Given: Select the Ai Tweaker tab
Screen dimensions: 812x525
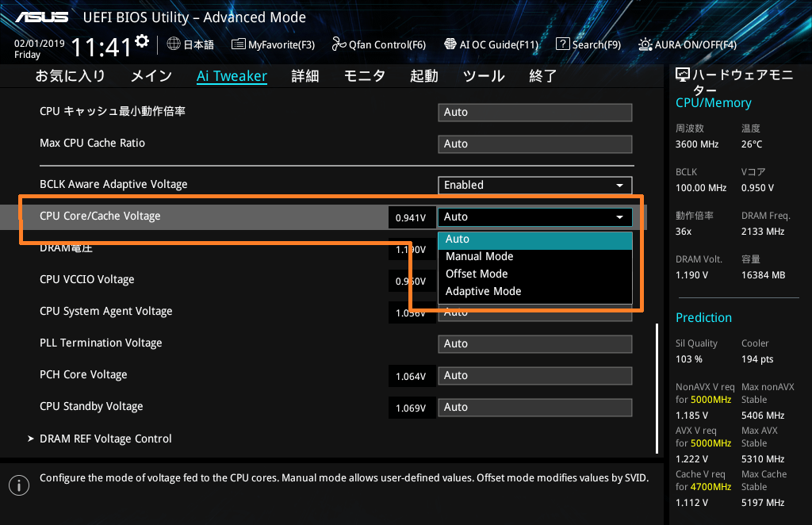Looking at the screenshot, I should tap(232, 76).
